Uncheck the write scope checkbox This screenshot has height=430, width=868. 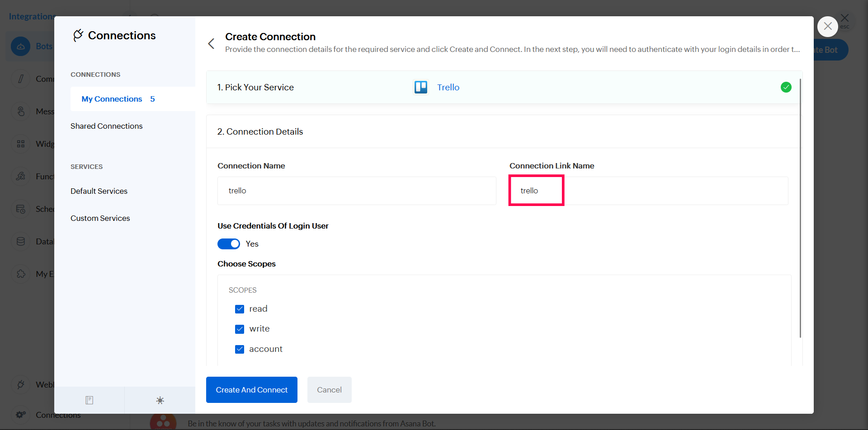(x=240, y=329)
